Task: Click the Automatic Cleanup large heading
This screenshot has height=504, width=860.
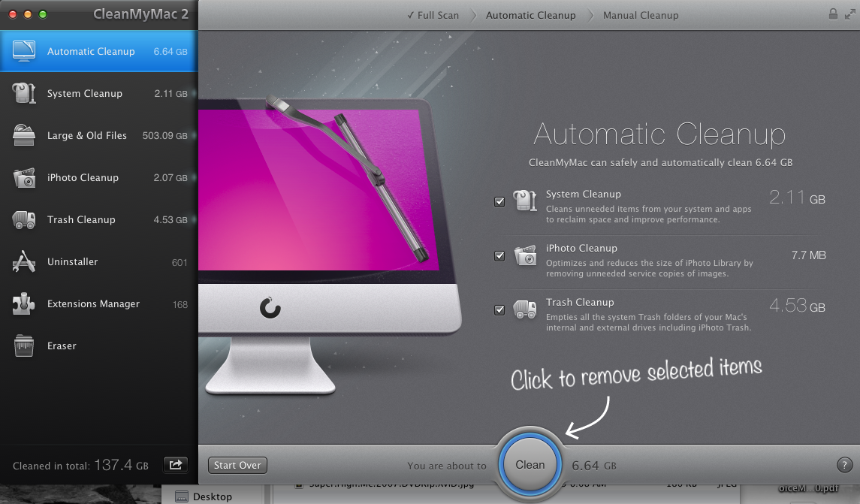Action: point(659,135)
